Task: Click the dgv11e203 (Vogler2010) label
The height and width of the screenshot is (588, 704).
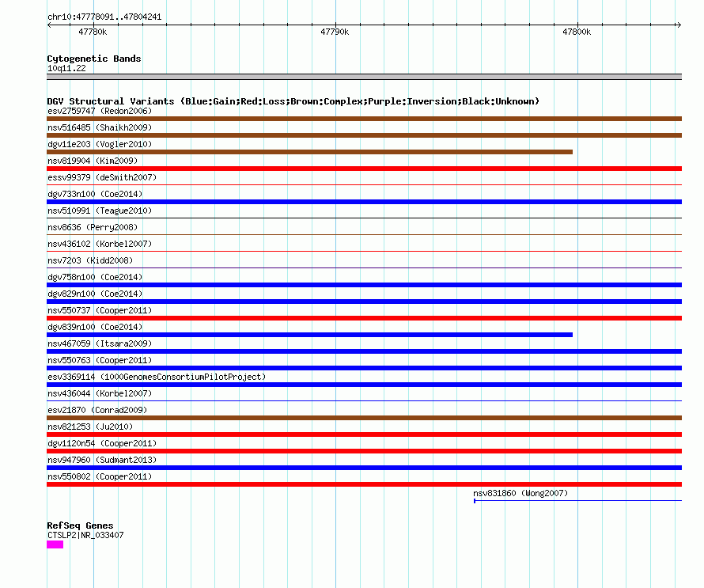Action: (x=100, y=144)
